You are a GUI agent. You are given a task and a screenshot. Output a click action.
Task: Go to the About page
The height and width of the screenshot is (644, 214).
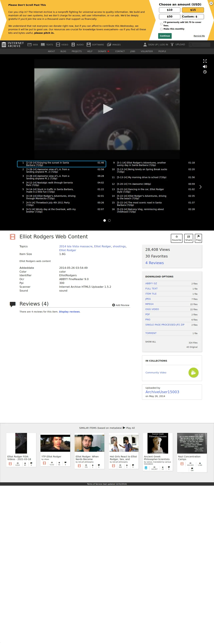[x=51, y=52]
